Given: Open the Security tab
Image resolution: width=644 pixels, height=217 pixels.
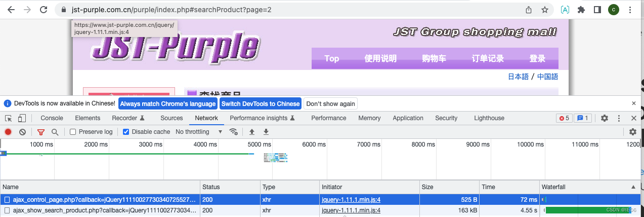Looking at the screenshot, I should (446, 118).
